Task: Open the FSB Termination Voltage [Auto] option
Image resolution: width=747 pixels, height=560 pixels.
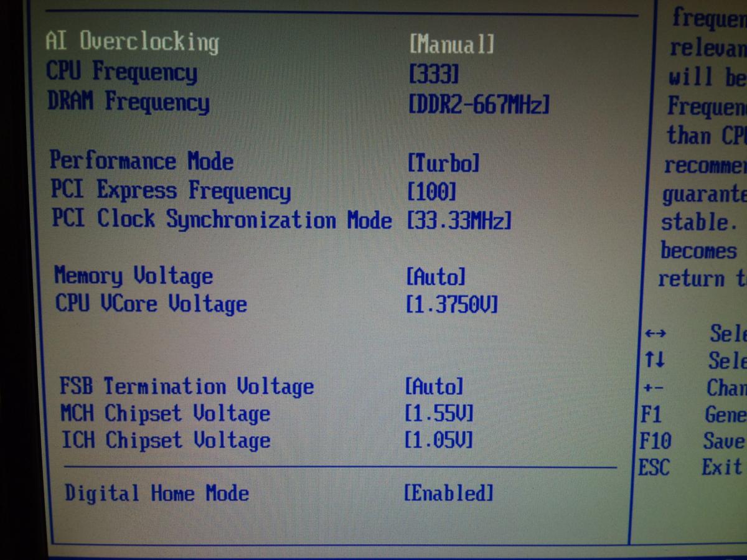Action: (434, 386)
